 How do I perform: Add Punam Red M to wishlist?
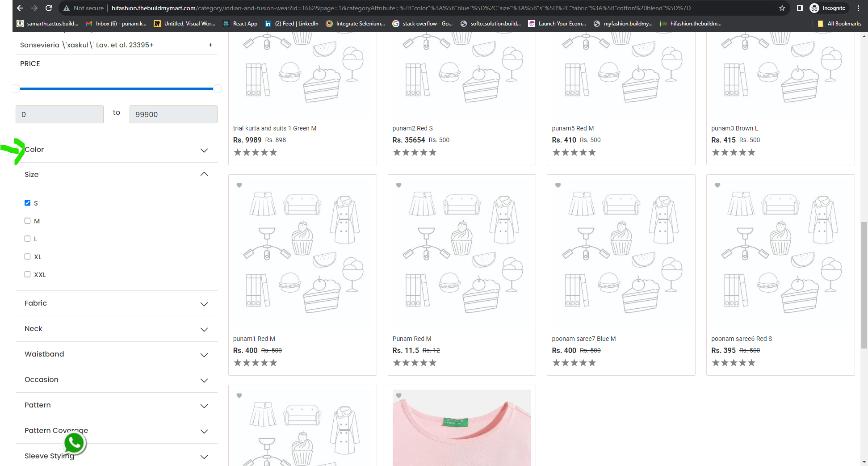click(x=399, y=185)
